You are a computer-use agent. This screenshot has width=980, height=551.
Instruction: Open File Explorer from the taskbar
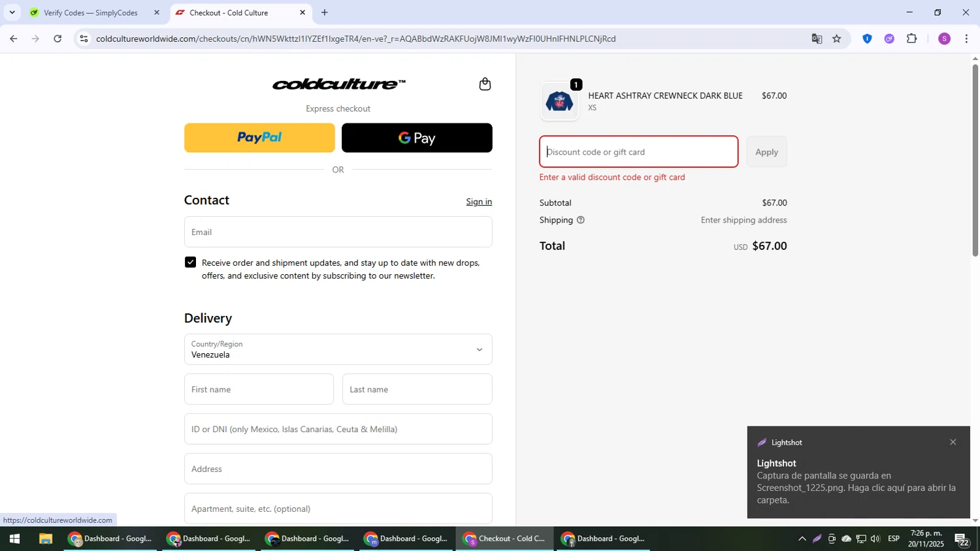coord(45,539)
